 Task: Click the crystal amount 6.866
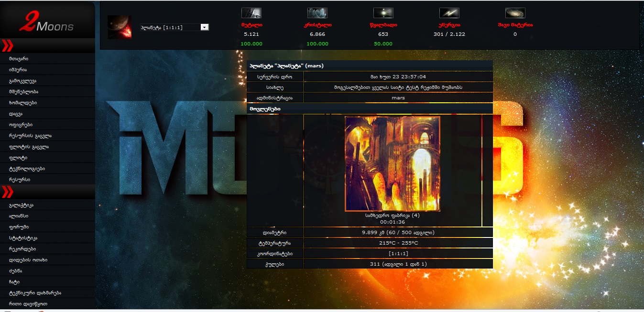(x=317, y=34)
